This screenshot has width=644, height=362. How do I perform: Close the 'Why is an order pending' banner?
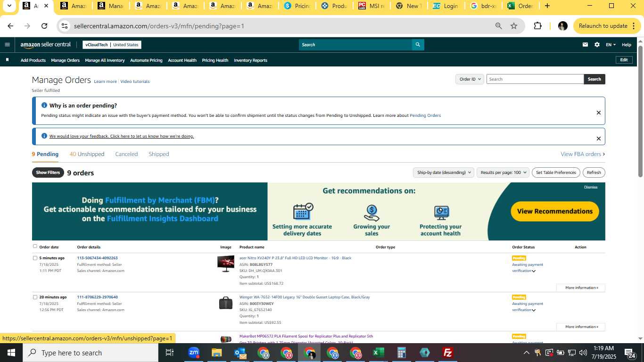[598, 113]
